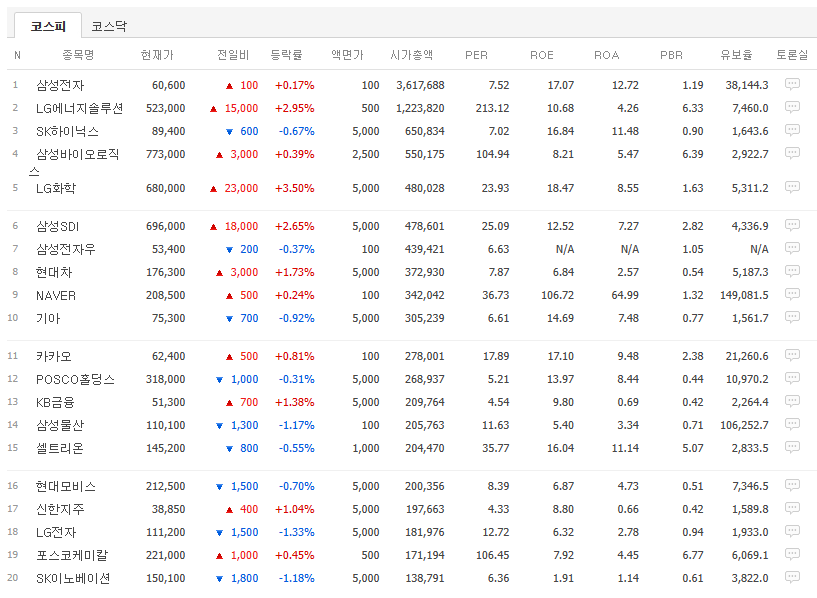817x598 pixels.
Task: Open the 셀트리온 stock link
Action: tap(59, 448)
